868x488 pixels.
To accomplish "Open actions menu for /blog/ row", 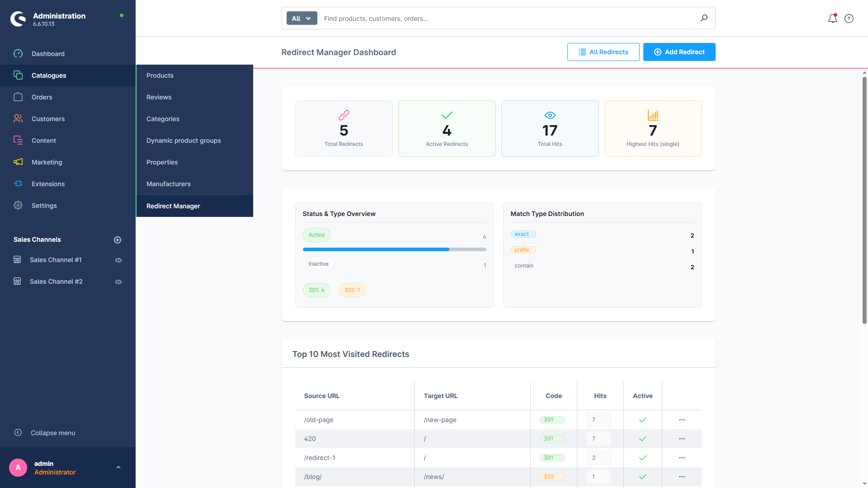I will 682,477.
